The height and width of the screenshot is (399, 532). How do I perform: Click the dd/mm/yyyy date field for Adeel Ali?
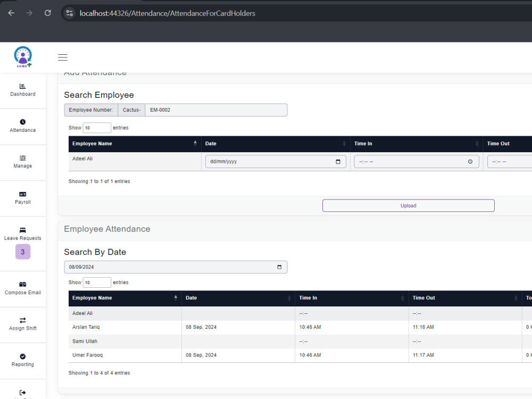pyautogui.click(x=276, y=162)
